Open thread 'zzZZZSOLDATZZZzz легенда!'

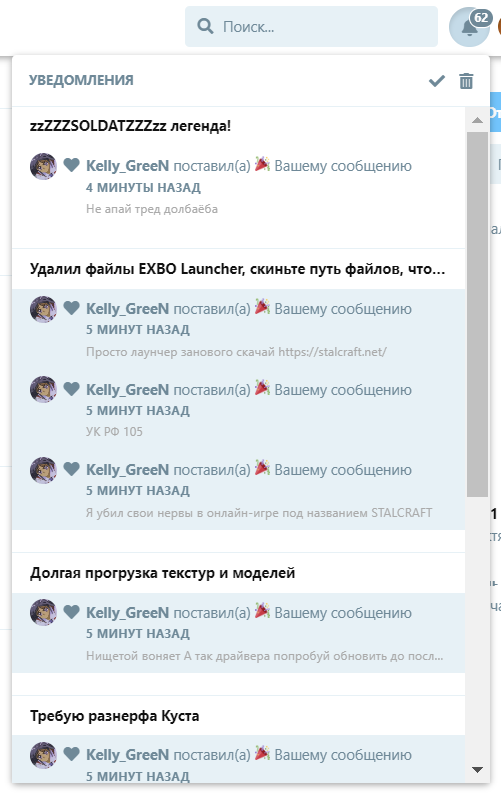point(131,126)
